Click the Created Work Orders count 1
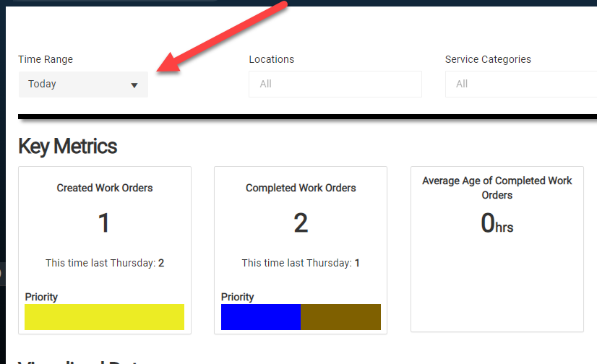 click(104, 223)
